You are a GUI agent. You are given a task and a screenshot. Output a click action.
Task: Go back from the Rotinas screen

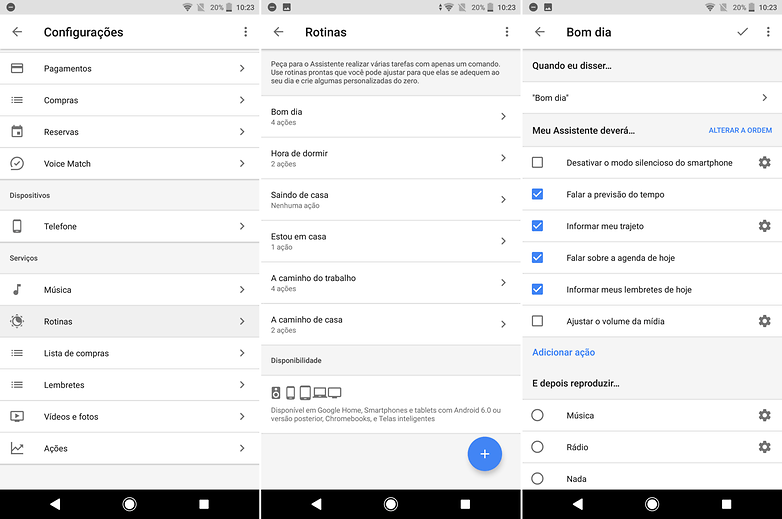click(278, 32)
